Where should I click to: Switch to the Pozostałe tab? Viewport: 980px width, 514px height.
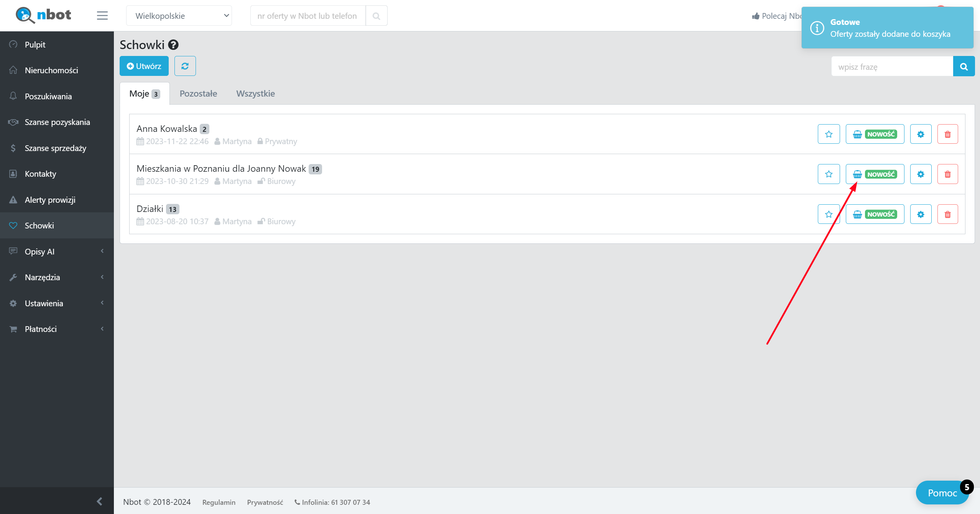point(198,94)
